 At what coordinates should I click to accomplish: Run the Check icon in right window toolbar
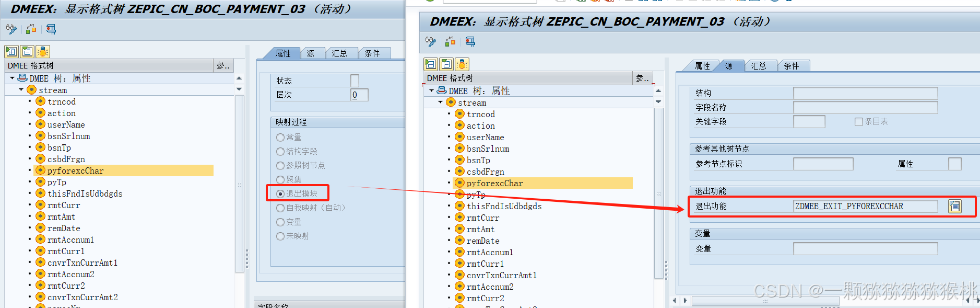470,41
